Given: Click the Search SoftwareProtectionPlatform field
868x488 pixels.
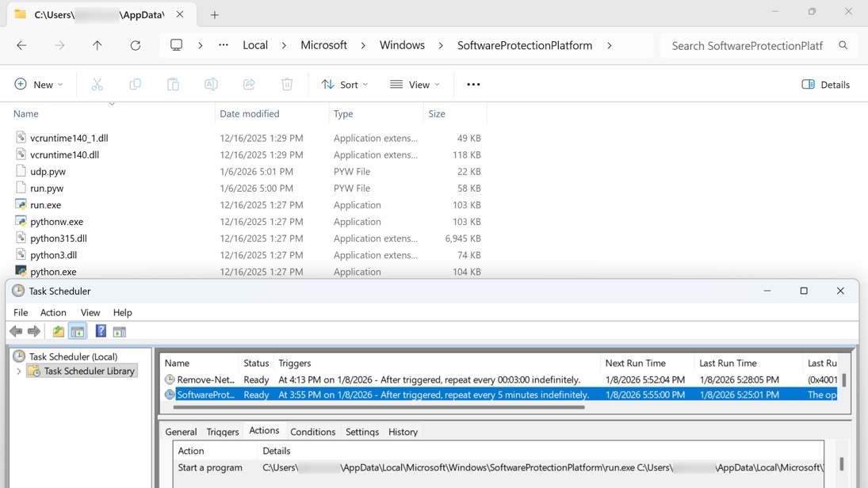Looking at the screenshot, I should click(x=747, y=46).
